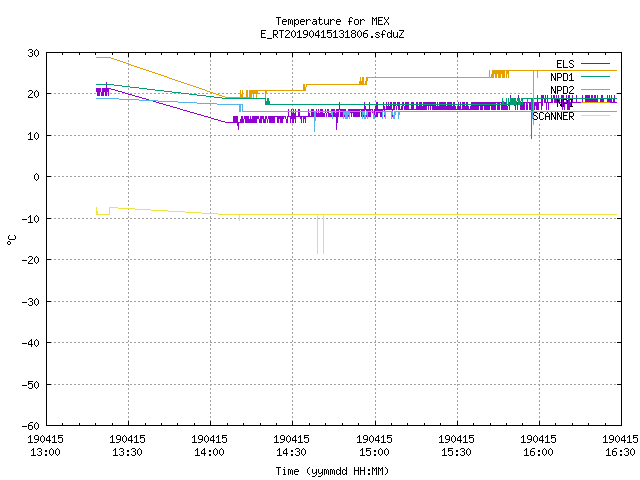Click the yellow SCANNER legend line sample
Viewport: 640px width, 480px height.
[596, 116]
